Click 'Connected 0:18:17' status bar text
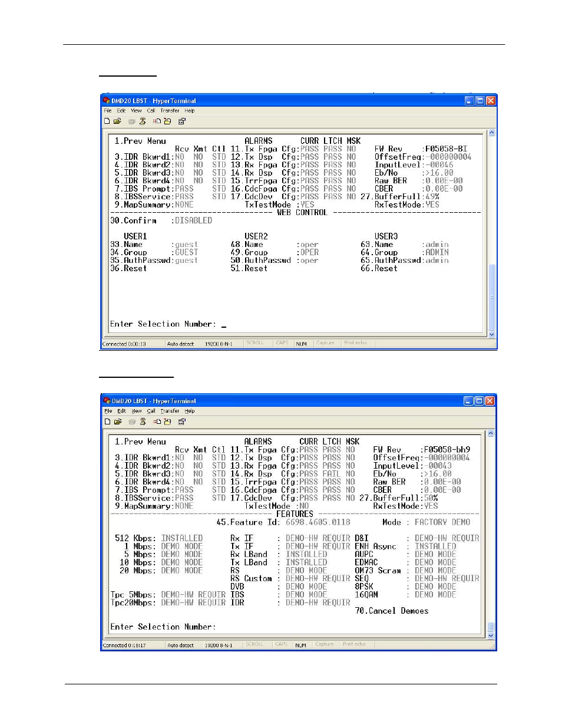 tap(124, 645)
